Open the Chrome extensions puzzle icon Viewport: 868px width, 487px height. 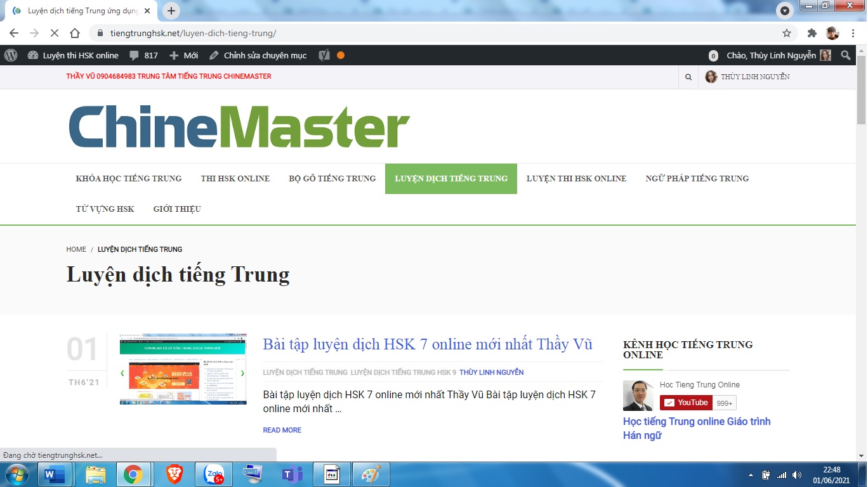812,33
